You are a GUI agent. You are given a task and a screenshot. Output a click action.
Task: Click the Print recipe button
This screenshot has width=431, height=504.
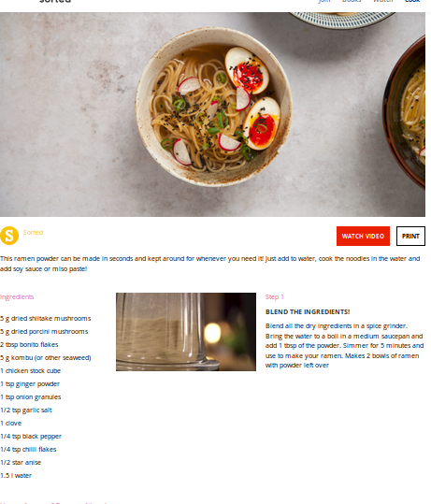click(x=410, y=237)
